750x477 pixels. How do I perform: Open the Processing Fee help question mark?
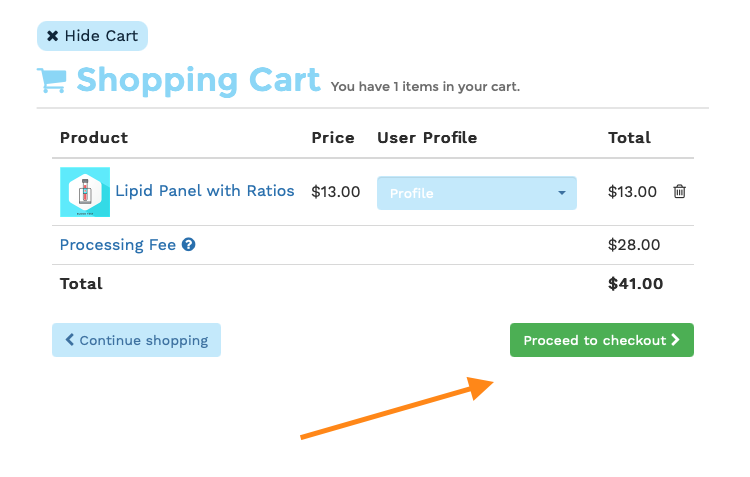[188, 244]
